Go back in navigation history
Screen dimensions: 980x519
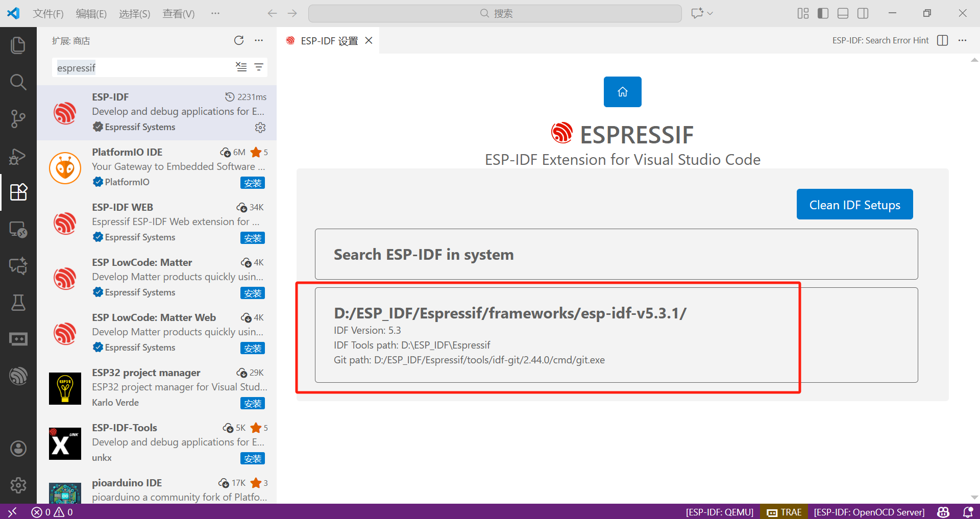[273, 13]
